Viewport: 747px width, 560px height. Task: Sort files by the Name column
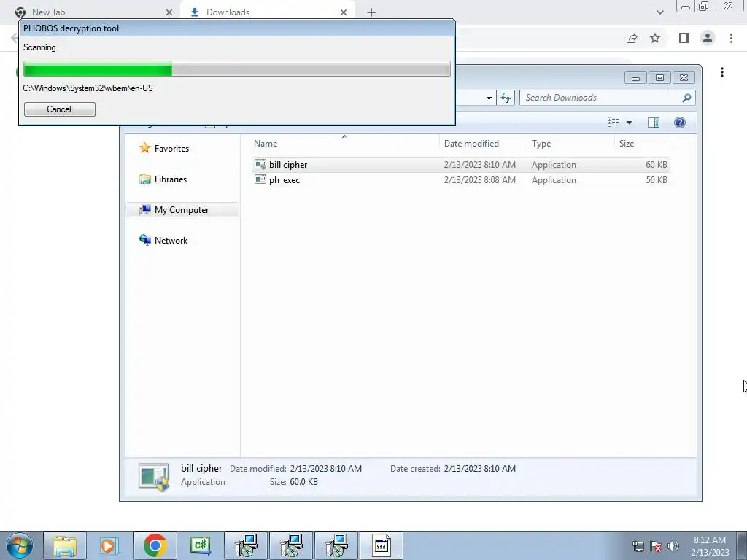[x=266, y=144]
